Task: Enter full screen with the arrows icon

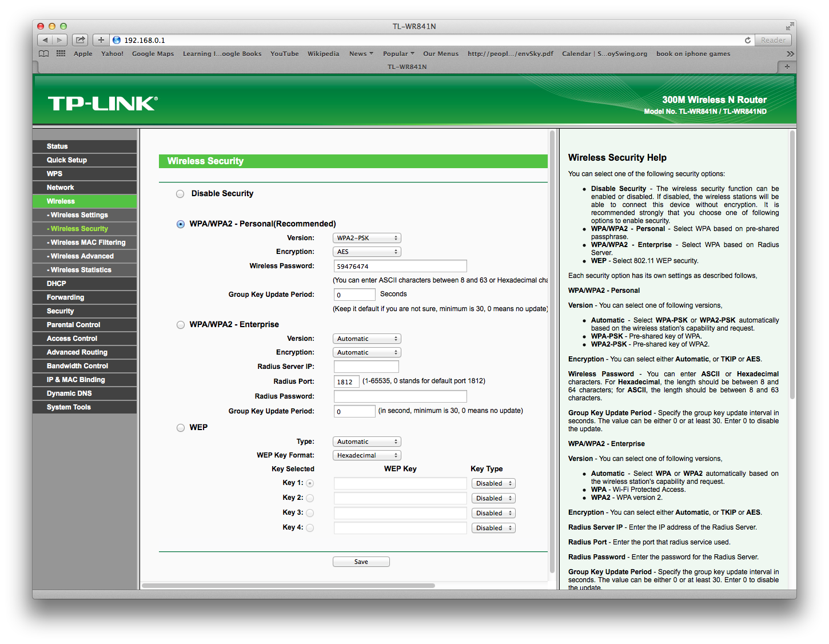Action: click(x=790, y=26)
